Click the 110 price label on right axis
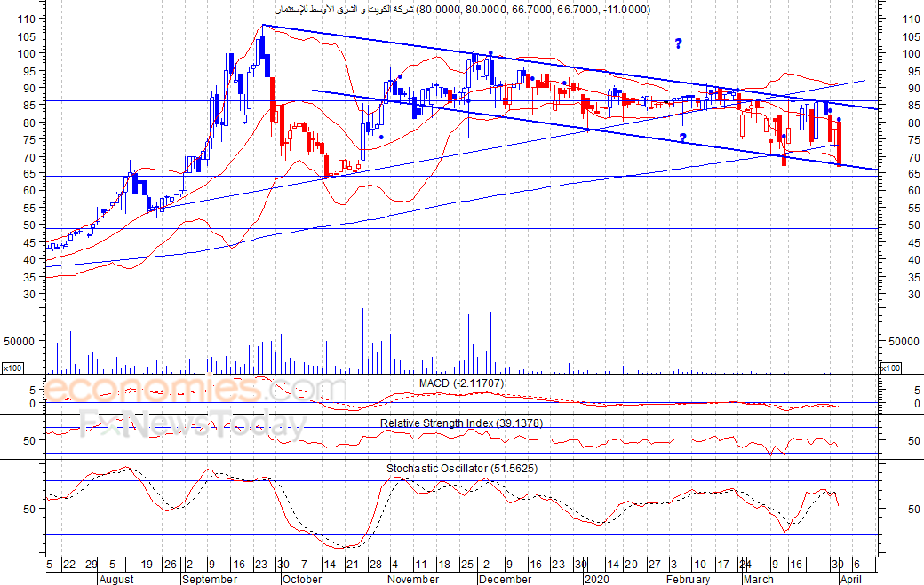 tap(911, 19)
